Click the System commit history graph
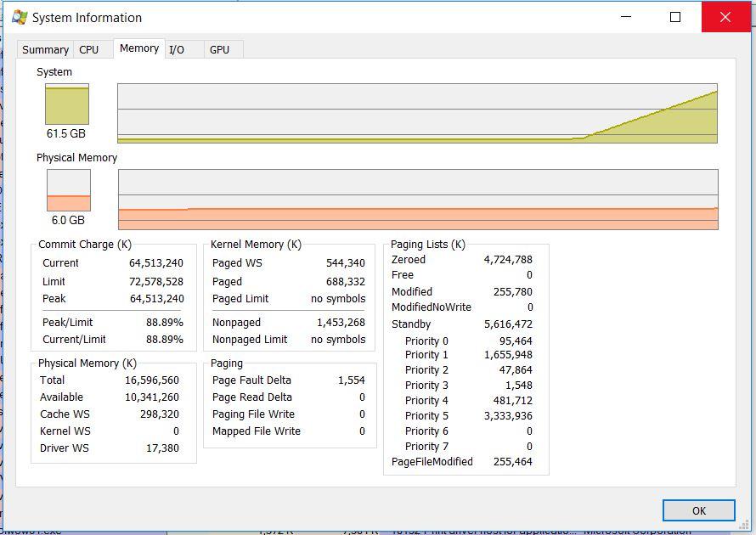This screenshot has width=756, height=535. tap(417, 113)
